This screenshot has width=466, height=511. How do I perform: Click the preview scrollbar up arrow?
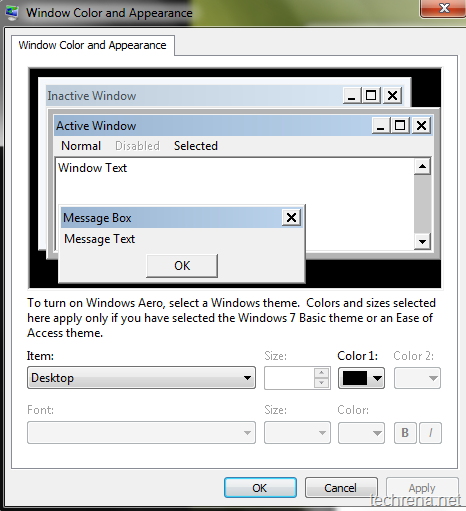click(422, 166)
